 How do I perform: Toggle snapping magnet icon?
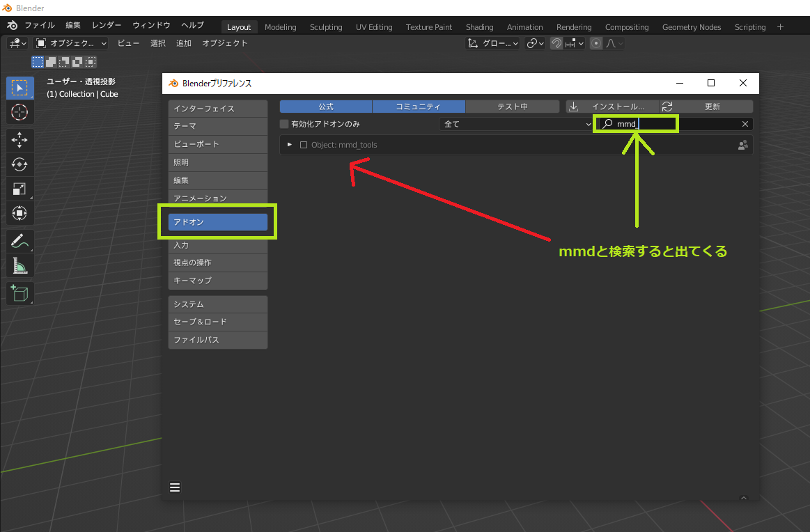pos(556,43)
